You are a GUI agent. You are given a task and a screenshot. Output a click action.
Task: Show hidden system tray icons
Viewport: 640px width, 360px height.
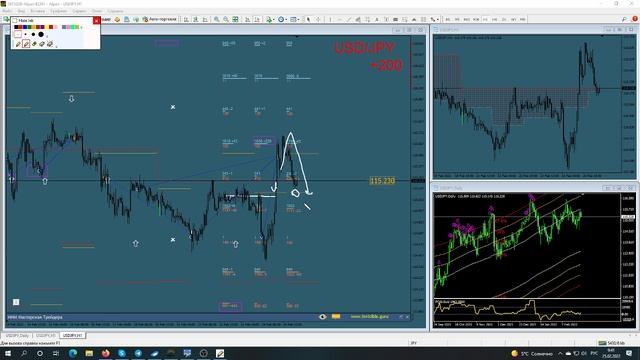(x=560, y=353)
